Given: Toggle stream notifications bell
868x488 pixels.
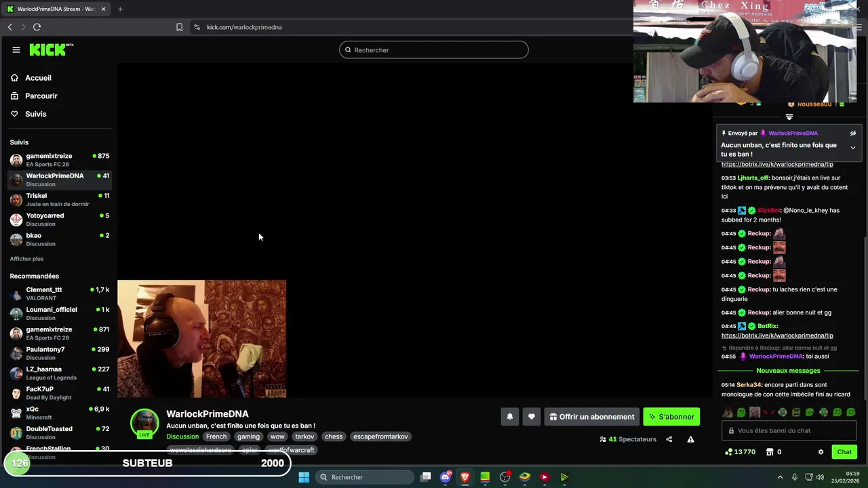Looking at the screenshot, I should 510,417.
